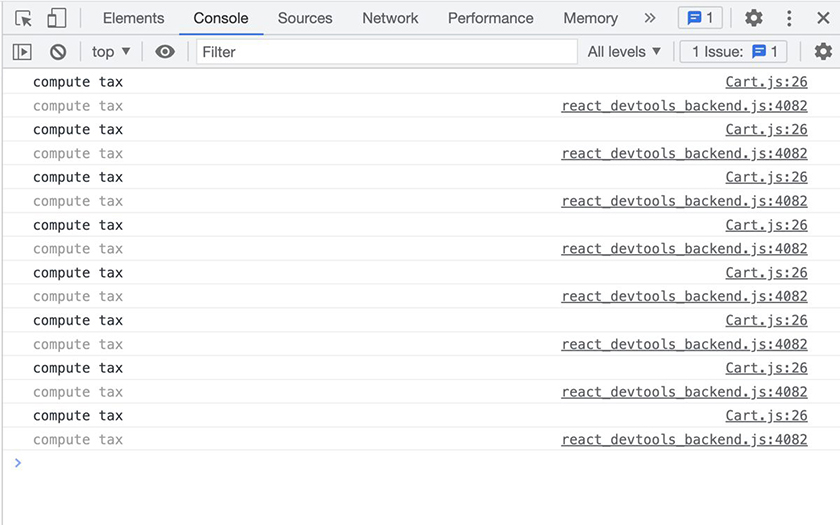Clear the console output

pyautogui.click(x=58, y=52)
